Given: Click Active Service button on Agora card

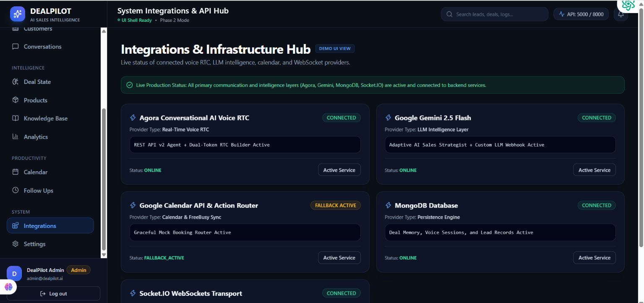Looking at the screenshot, I should tap(339, 170).
